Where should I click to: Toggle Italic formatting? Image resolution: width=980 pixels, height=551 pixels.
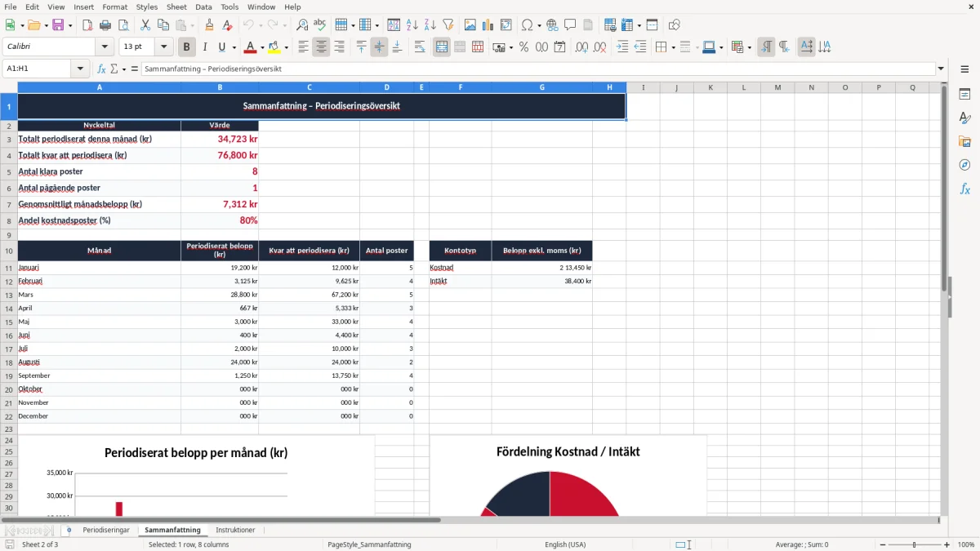pos(204,47)
